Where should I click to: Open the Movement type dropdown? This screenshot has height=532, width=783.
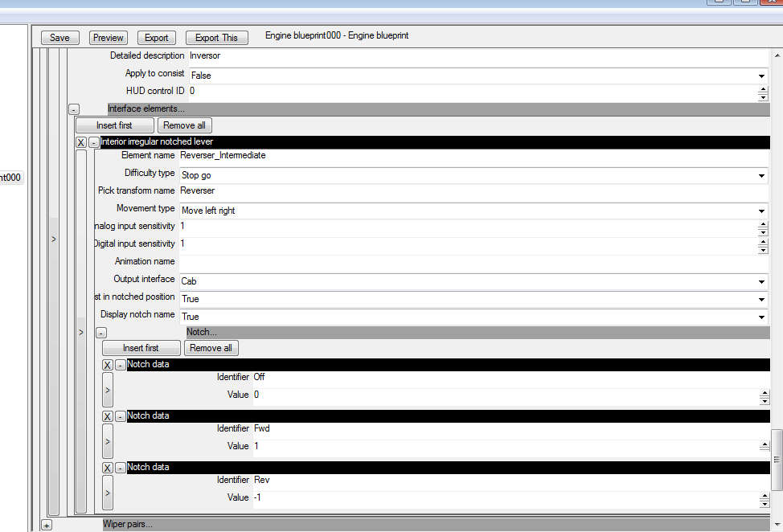(761, 211)
